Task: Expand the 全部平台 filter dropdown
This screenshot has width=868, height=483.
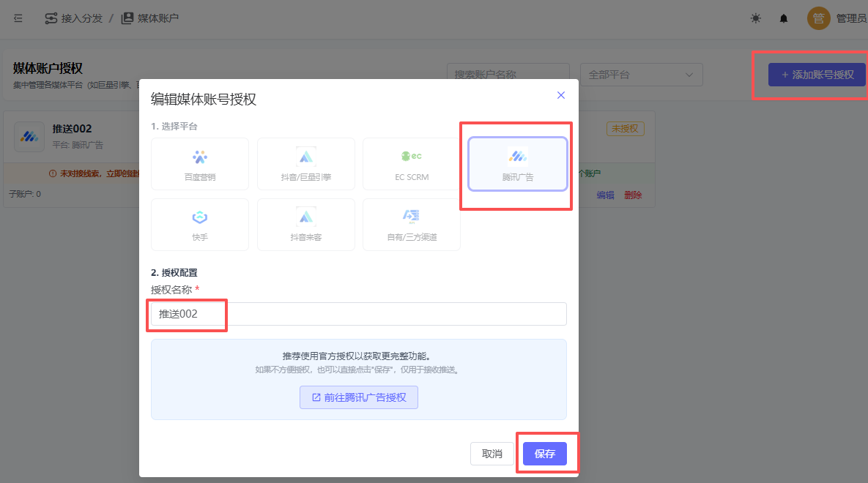Action: click(x=641, y=75)
